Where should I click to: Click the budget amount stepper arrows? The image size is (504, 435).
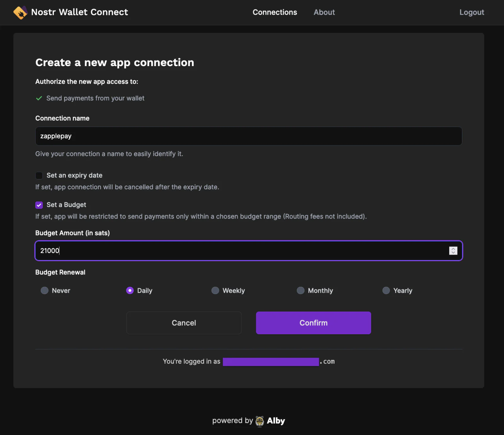click(x=453, y=251)
